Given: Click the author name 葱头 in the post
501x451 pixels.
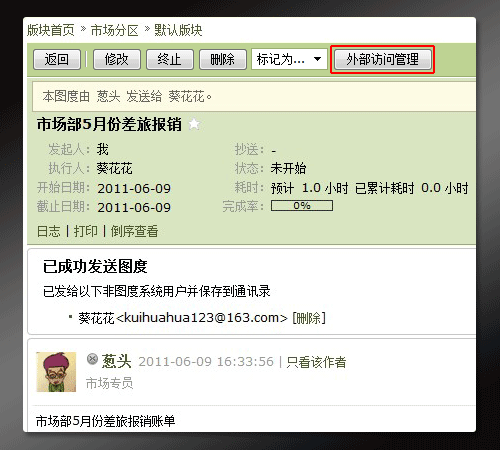Looking at the screenshot, I should [116, 361].
